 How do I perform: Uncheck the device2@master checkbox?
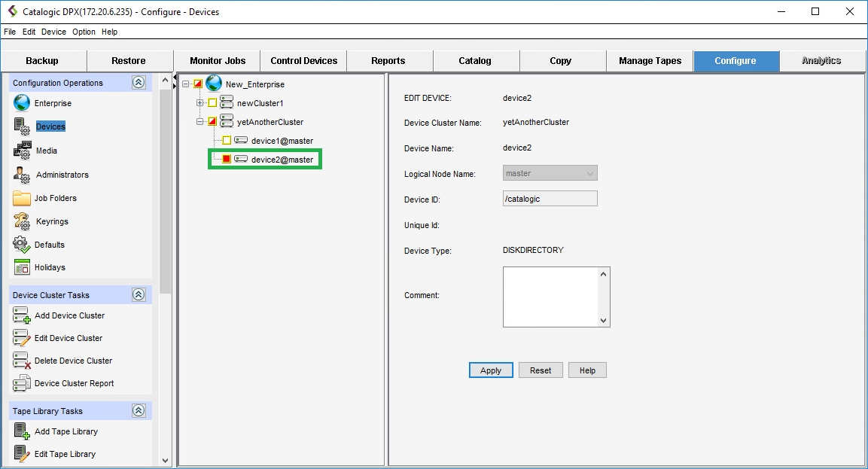coord(227,160)
